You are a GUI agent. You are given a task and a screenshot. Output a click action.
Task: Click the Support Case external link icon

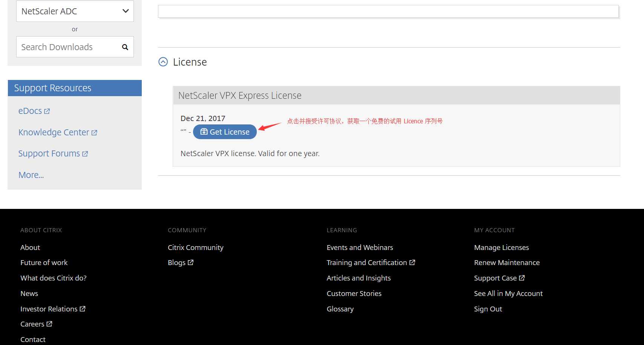coord(522,278)
